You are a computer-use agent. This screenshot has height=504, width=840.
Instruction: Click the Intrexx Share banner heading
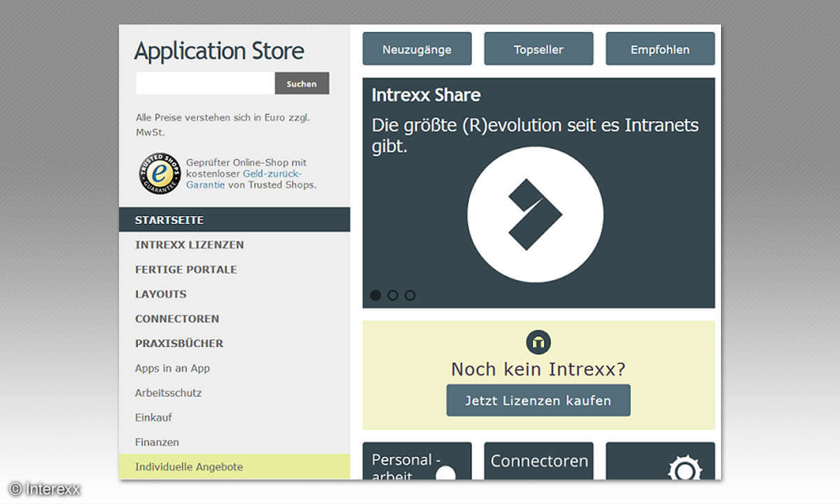426,95
